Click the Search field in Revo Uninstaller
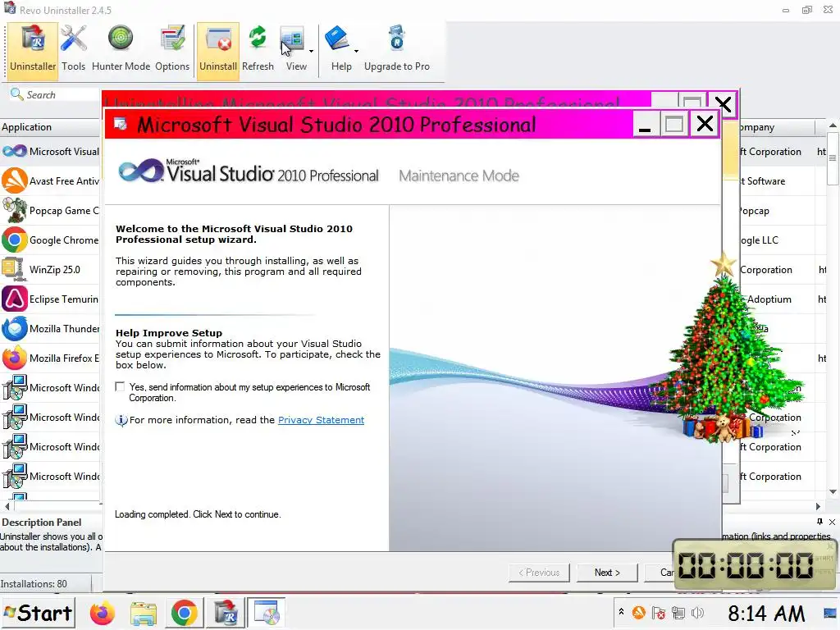 click(x=53, y=95)
